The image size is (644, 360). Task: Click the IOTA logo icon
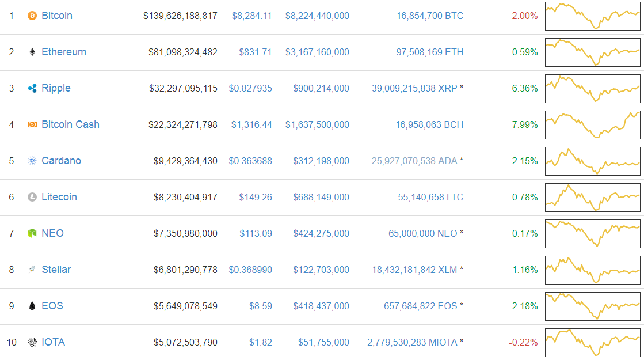click(x=32, y=343)
